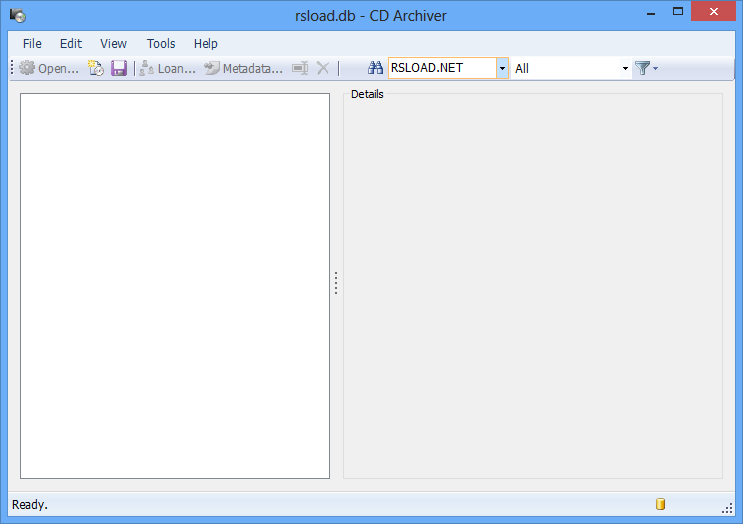743x524 pixels.
Task: Expand the search history dropdown arrow
Action: coord(502,68)
